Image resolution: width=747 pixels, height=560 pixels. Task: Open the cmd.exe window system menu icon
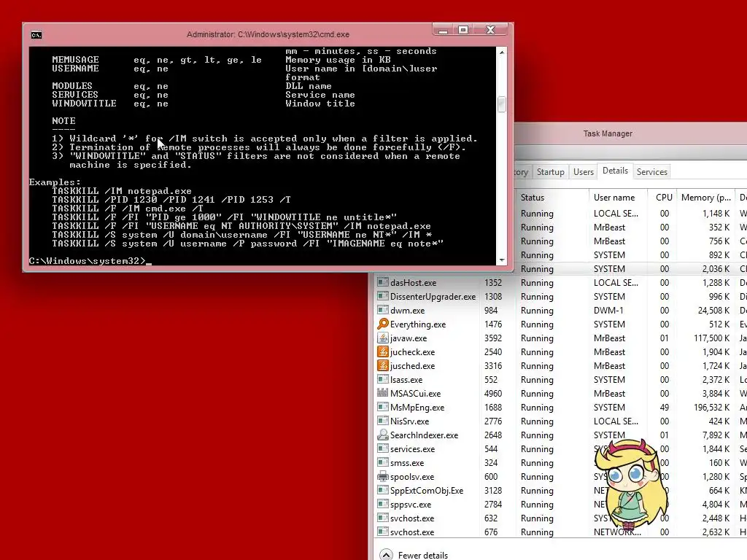(36, 35)
